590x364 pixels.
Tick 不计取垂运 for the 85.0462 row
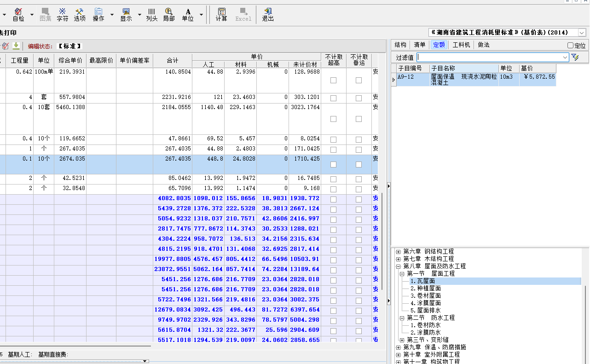click(359, 179)
